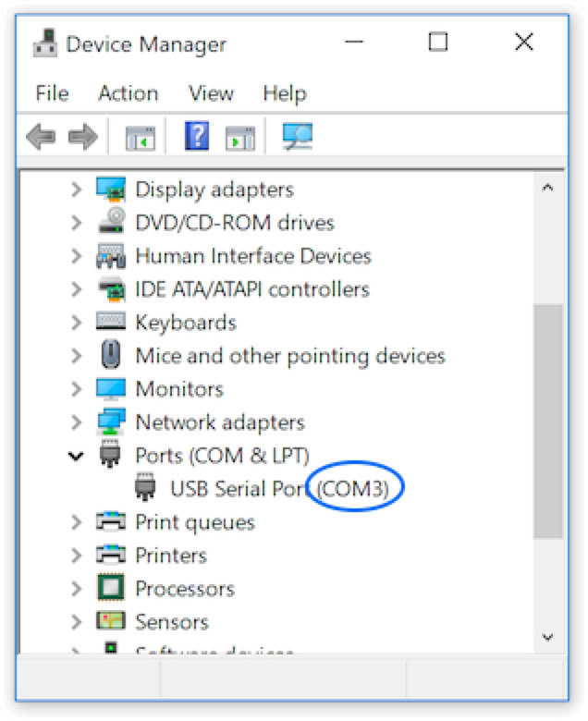
Task: Click the scrollbar down arrow
Action: coord(547,637)
